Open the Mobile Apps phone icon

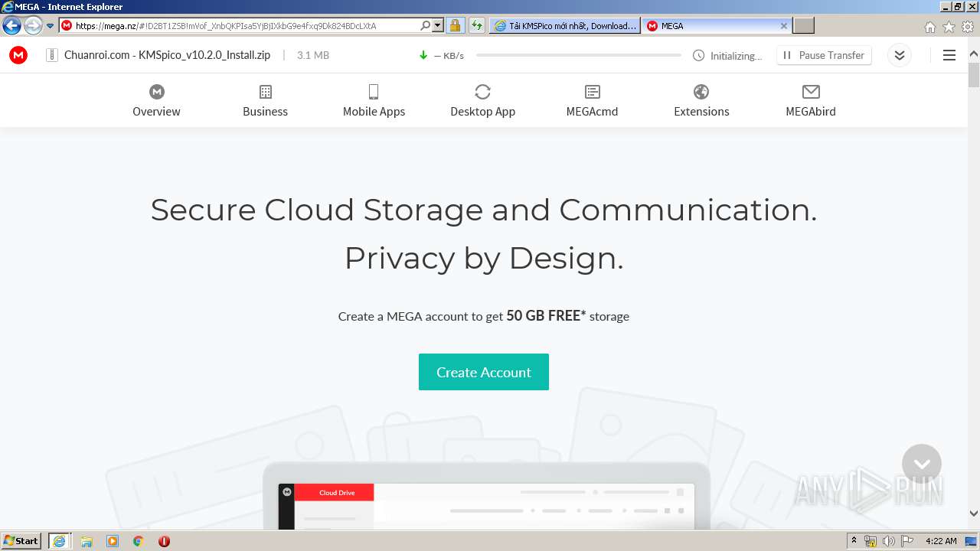coord(374,92)
